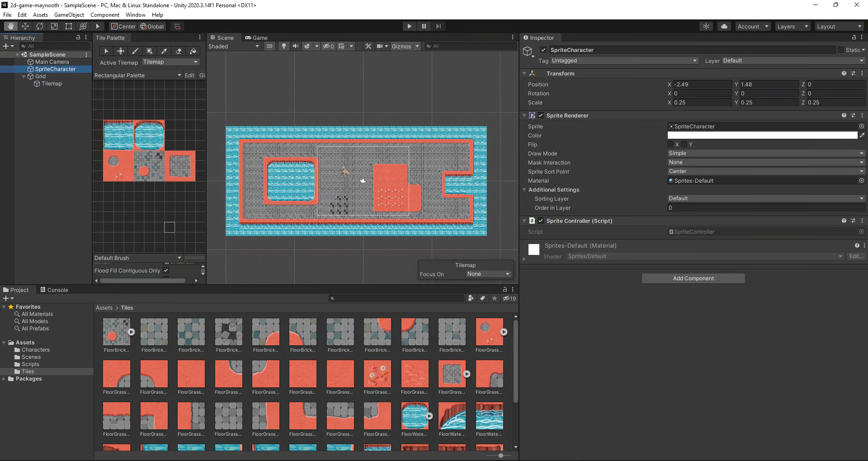The height and width of the screenshot is (461, 868).
Task: Toggle pivot Center button
Action: [x=123, y=26]
